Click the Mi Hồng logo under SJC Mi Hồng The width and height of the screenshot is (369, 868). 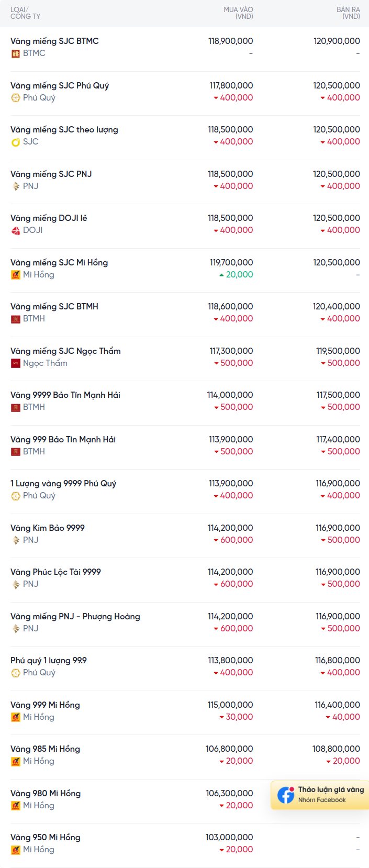pyautogui.click(x=16, y=275)
